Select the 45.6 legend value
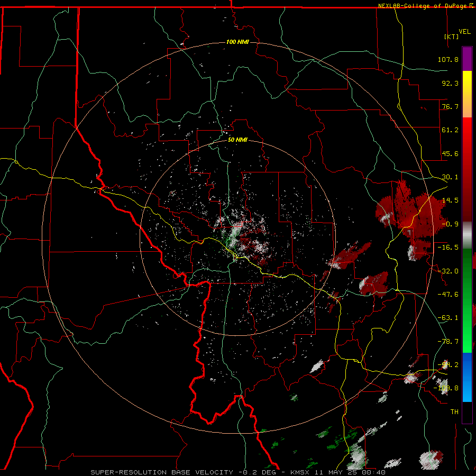This screenshot has width=476, height=476. [x=450, y=153]
